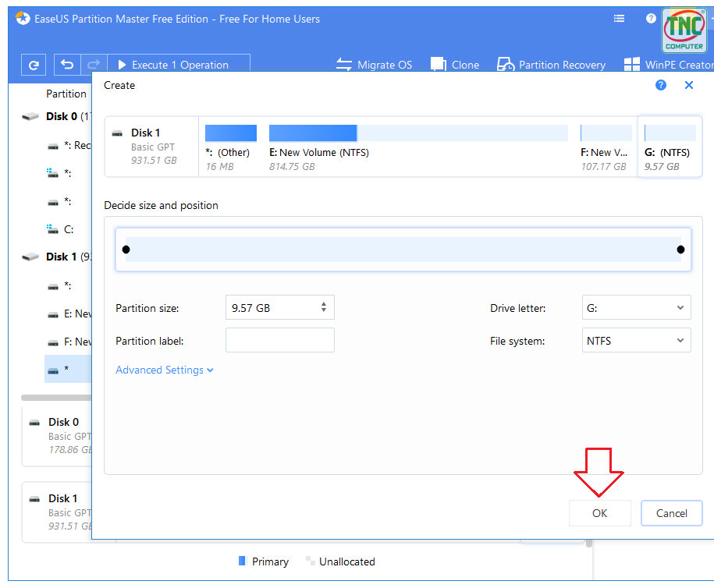Select Disk 0 in the partition tree
Image resolution: width=714 pixels, height=588 pixels.
[56, 116]
